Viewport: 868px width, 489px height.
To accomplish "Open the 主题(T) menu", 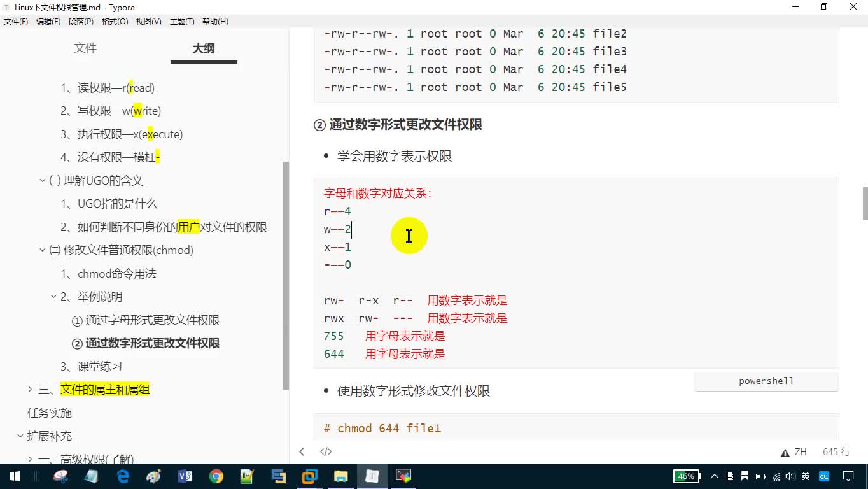I will 182,21.
